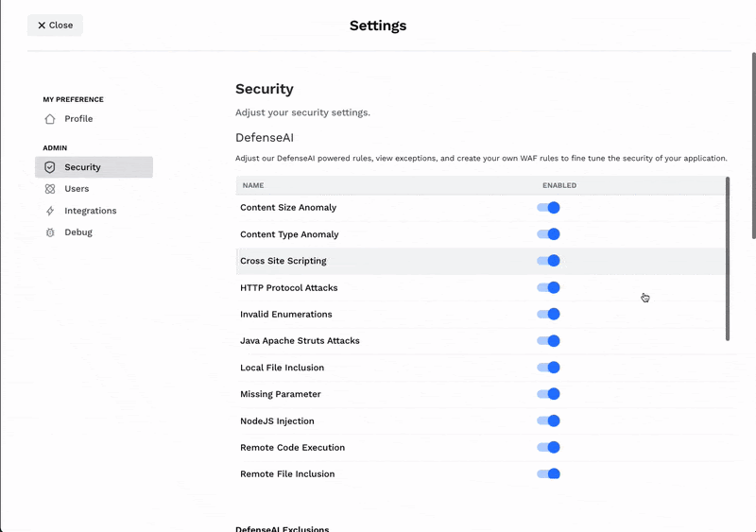Click the Profile house icon

click(50, 119)
